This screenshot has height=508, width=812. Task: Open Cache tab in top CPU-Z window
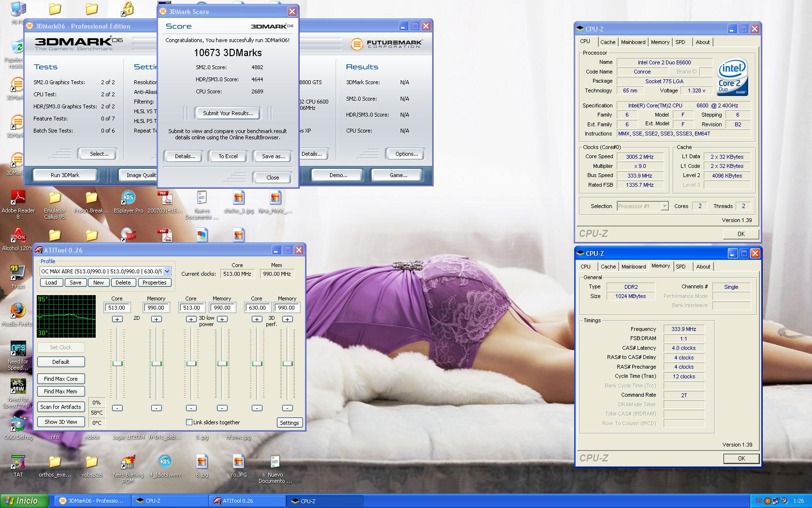click(x=608, y=42)
